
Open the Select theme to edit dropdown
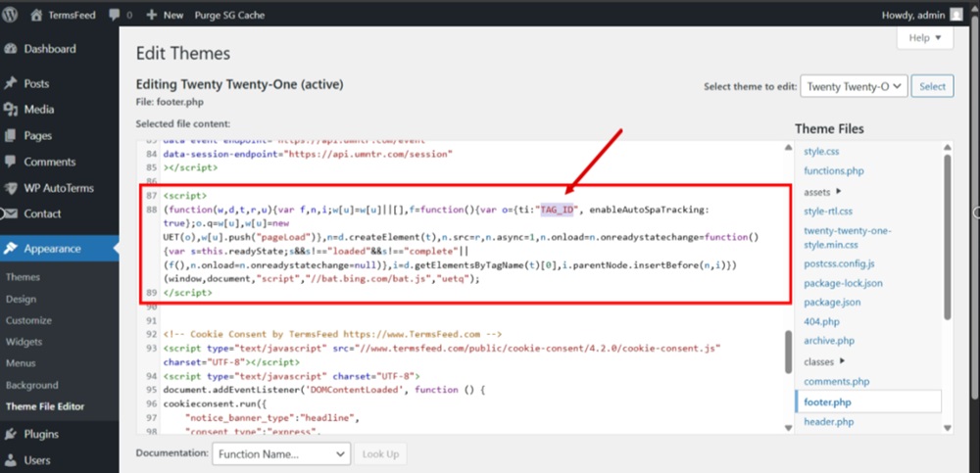(854, 87)
